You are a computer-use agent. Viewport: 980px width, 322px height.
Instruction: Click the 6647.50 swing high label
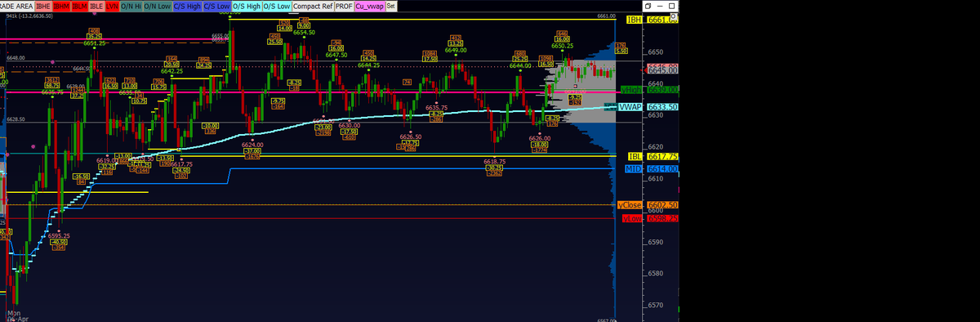pyautogui.click(x=336, y=55)
